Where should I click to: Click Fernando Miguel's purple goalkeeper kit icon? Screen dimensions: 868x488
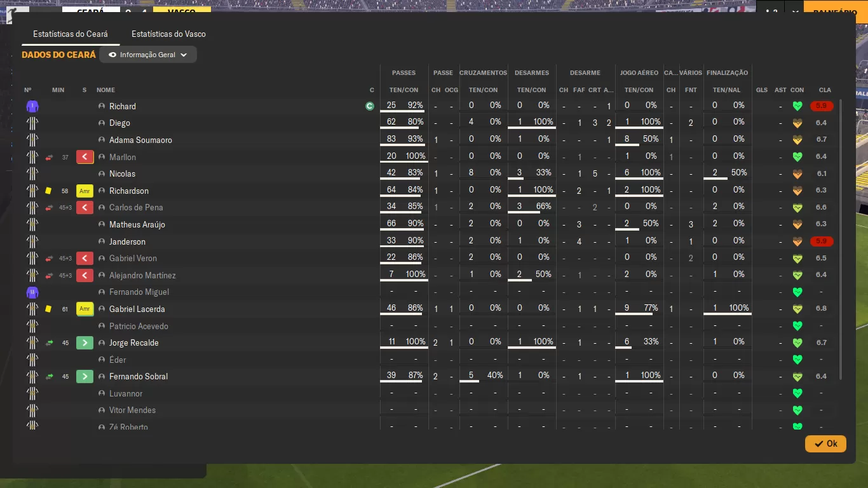tap(32, 292)
